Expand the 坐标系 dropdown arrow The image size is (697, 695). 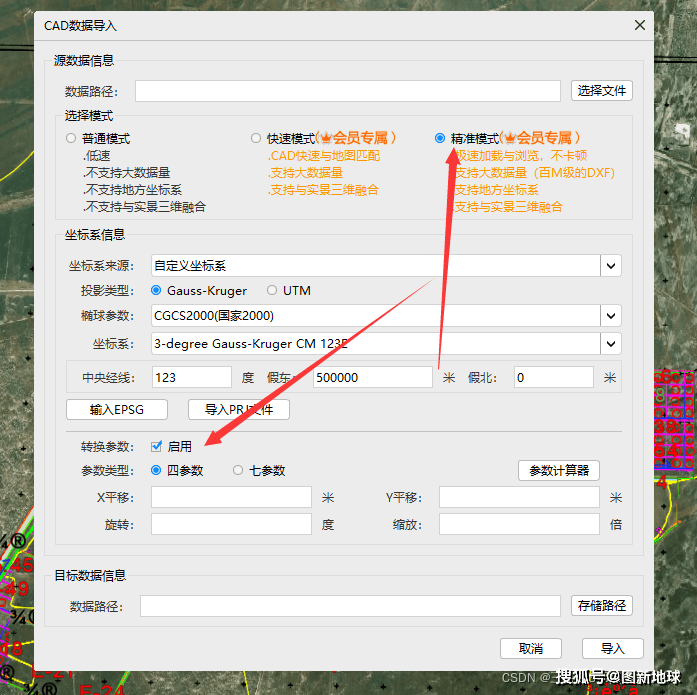click(x=611, y=343)
